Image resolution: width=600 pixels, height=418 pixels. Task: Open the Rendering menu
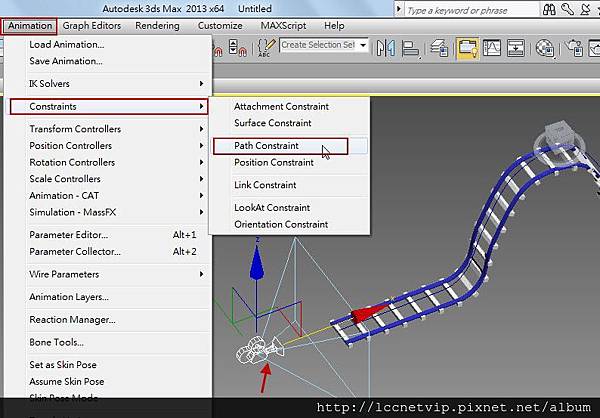pyautogui.click(x=157, y=25)
